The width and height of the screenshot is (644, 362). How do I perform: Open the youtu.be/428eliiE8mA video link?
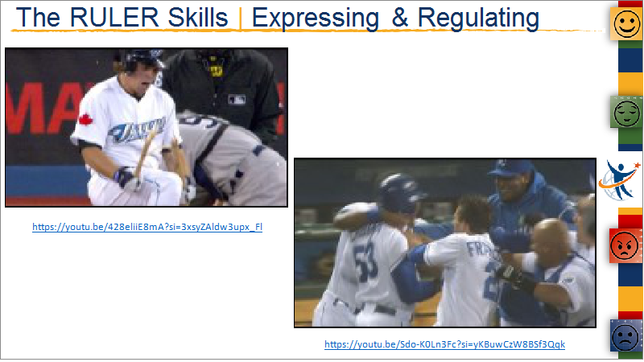[147, 227]
